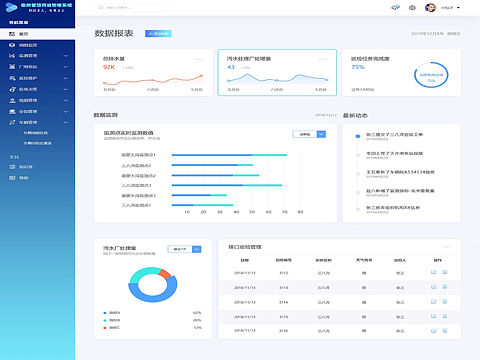
Task: Click the system logo in the sidebar header
Action: (x=11, y=7)
